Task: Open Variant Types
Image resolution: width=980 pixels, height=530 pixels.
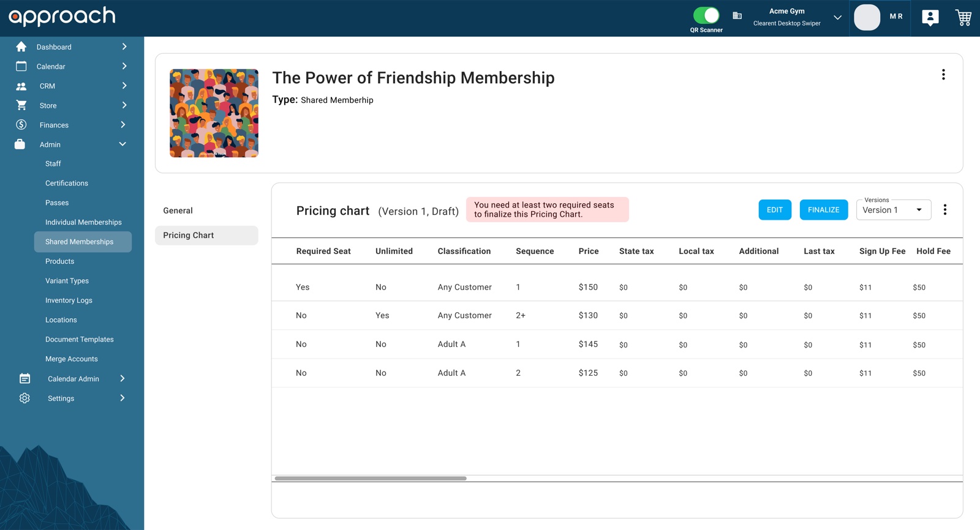Action: coord(67,281)
